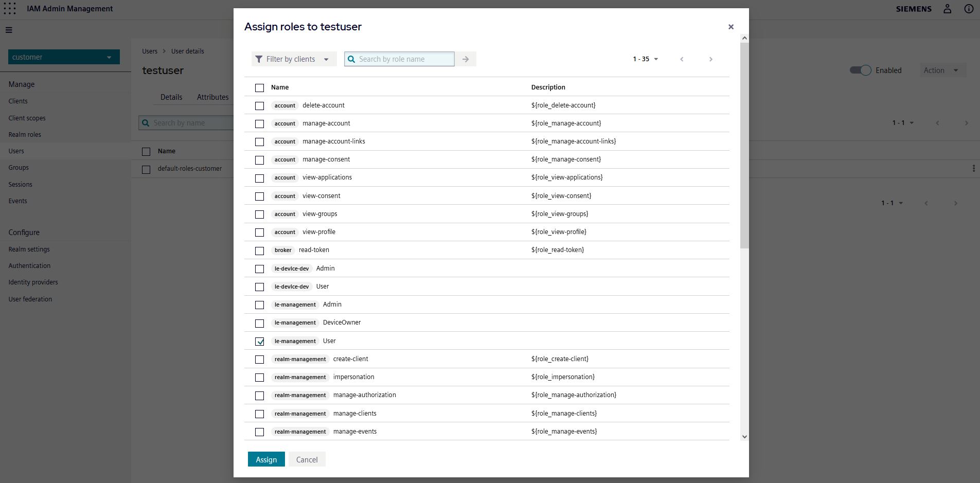Viewport: 980px width, 483px height.
Task: Click the Assign button
Action: point(266,460)
